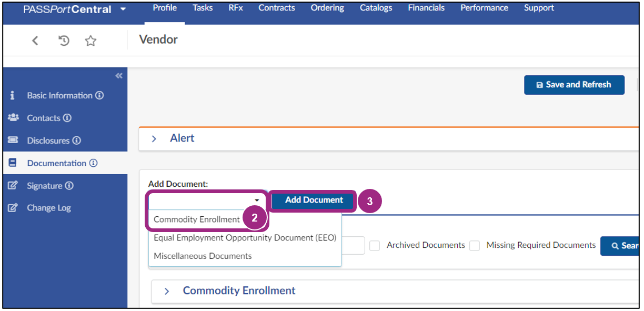Open the recent history icon
The height and width of the screenshot is (311, 644).
(x=63, y=40)
